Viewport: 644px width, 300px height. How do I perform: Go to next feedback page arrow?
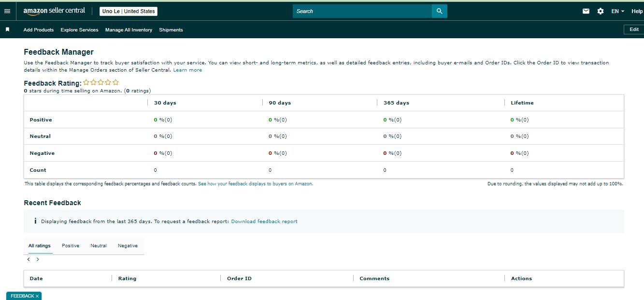coord(38,259)
